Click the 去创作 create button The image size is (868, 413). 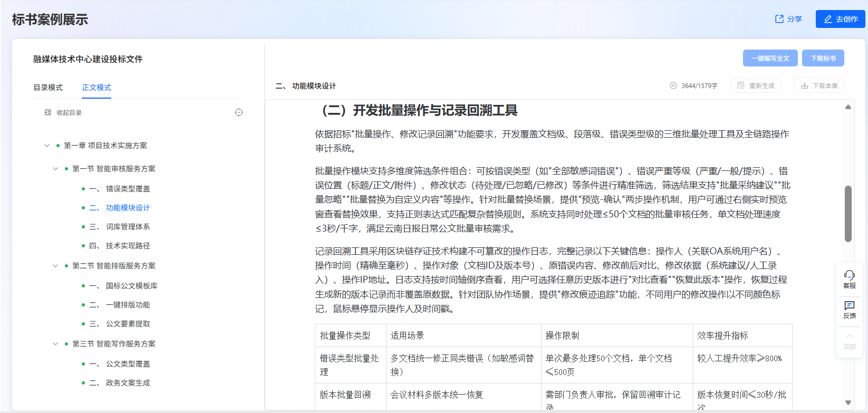[840, 19]
